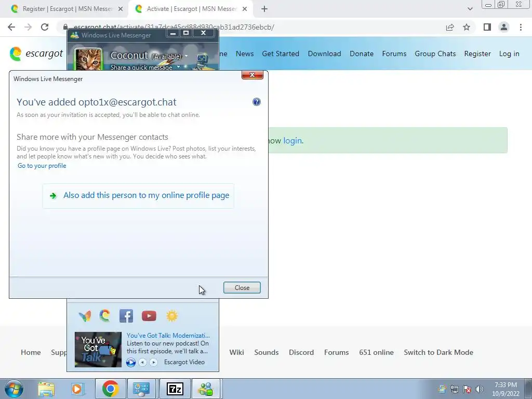The height and width of the screenshot is (399, 532).
Task: Go to next Escargot Video item
Action: (153, 362)
